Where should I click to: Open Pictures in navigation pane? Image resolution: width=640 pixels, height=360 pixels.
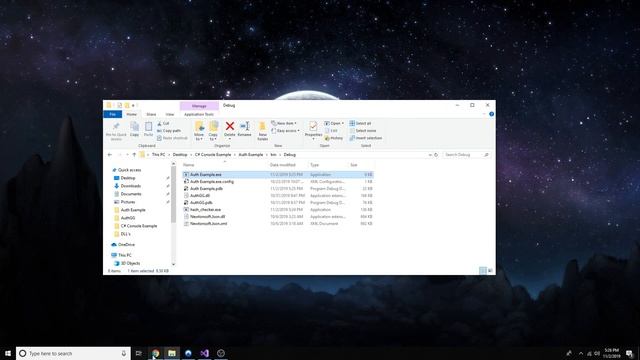tap(128, 202)
